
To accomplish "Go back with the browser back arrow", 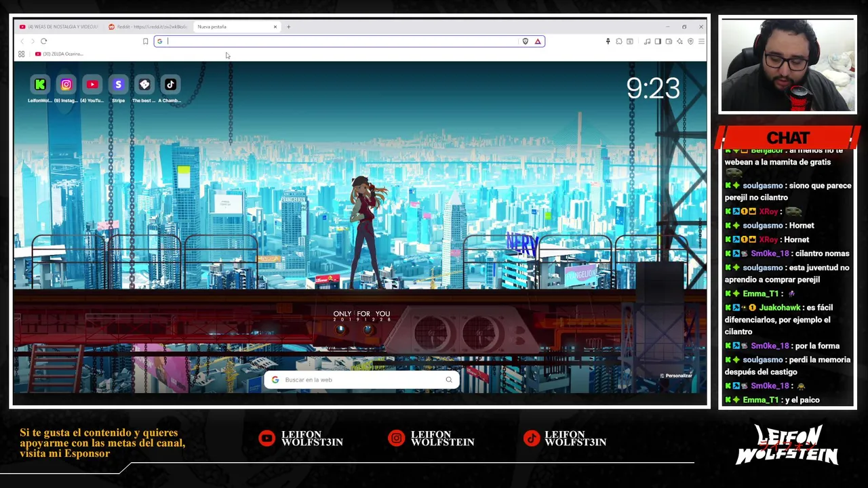I will [x=22, y=41].
